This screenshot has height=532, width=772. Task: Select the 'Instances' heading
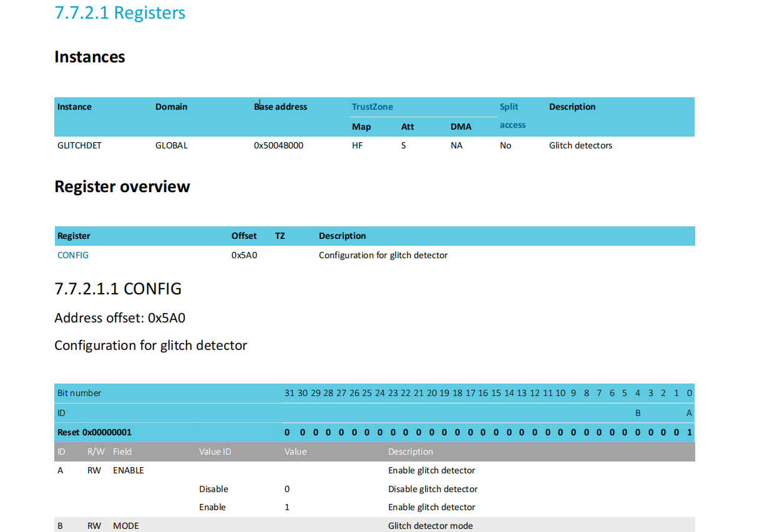tap(90, 57)
